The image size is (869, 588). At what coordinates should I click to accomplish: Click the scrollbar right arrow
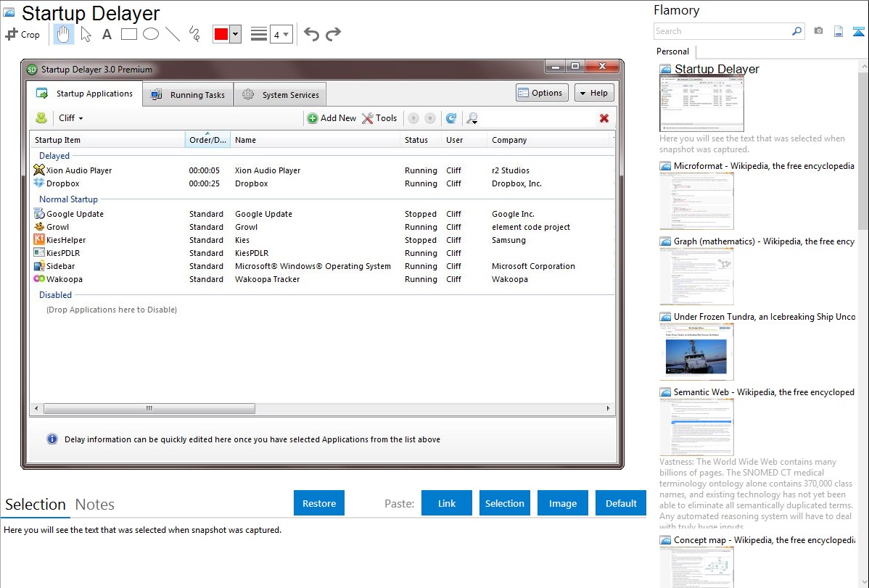coord(608,408)
